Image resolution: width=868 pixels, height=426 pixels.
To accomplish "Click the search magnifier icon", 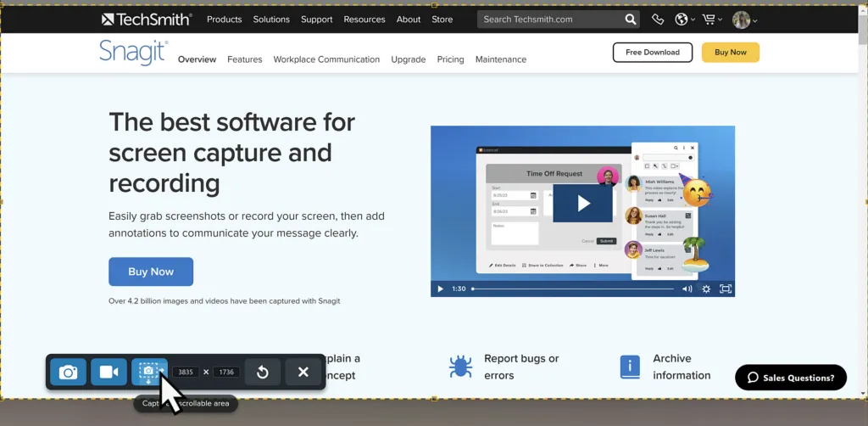I will (631, 20).
